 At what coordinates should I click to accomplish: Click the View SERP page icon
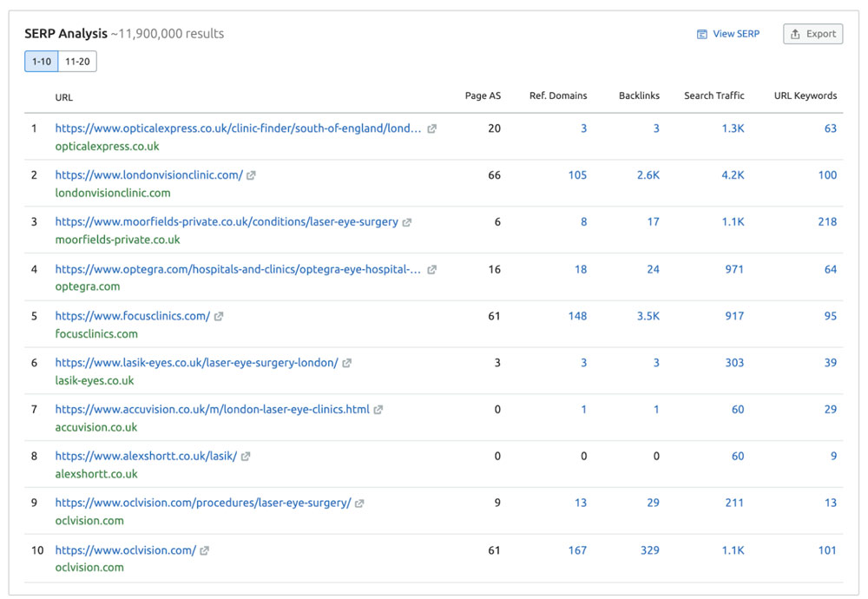702,35
